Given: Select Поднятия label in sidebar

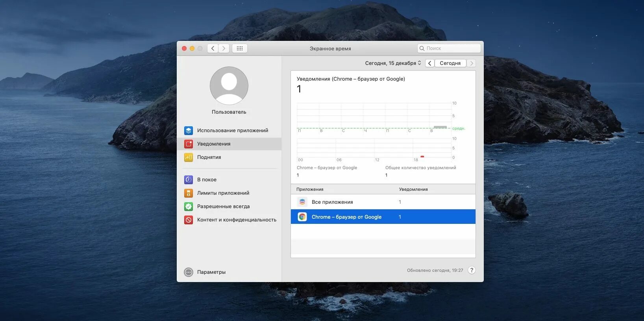Looking at the screenshot, I should tap(209, 157).
